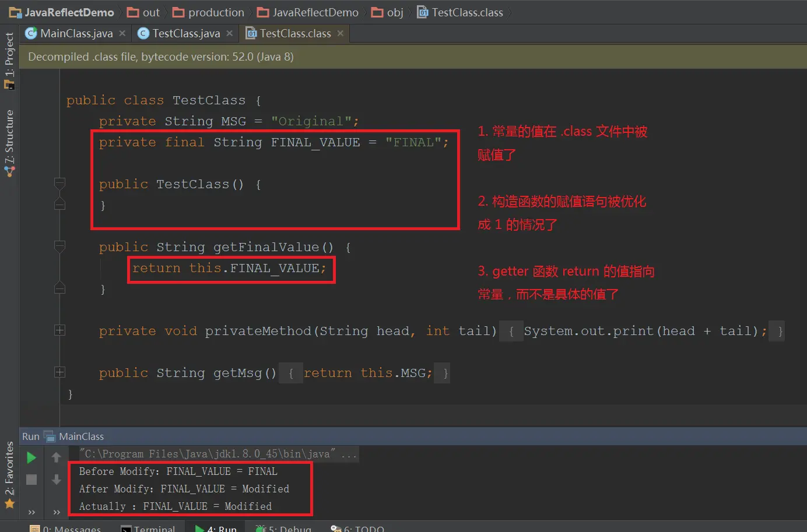The height and width of the screenshot is (532, 807).
Task: Click 'After Modify' console output line
Action: (x=184, y=489)
